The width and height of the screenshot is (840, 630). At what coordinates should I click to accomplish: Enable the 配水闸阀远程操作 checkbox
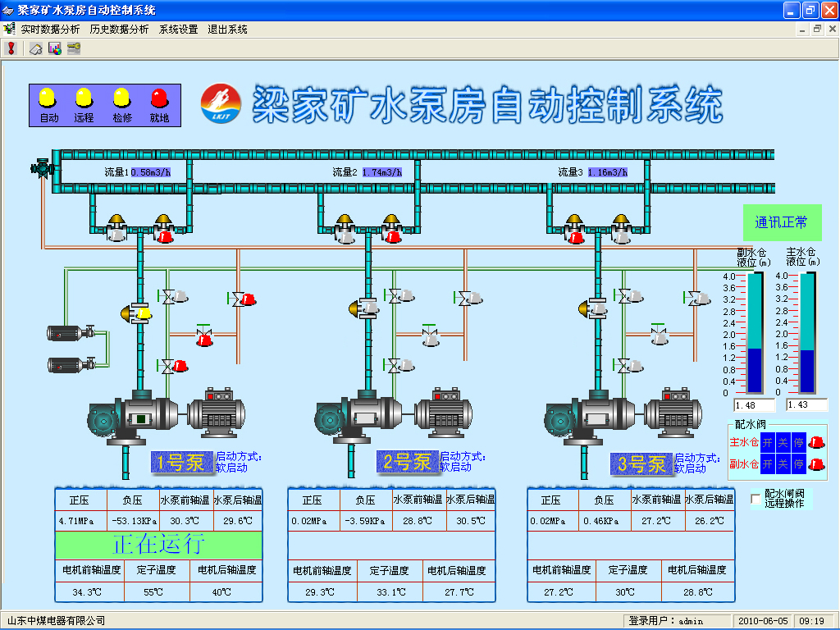[756, 499]
